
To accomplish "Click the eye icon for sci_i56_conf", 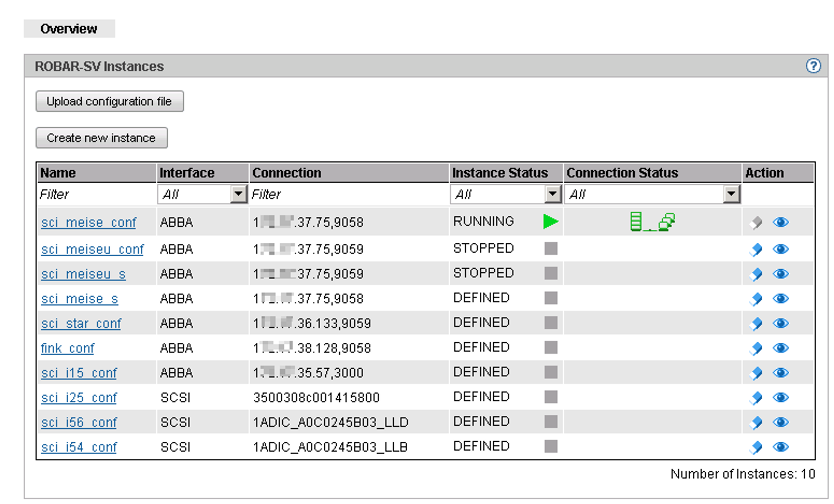I will tap(781, 422).
